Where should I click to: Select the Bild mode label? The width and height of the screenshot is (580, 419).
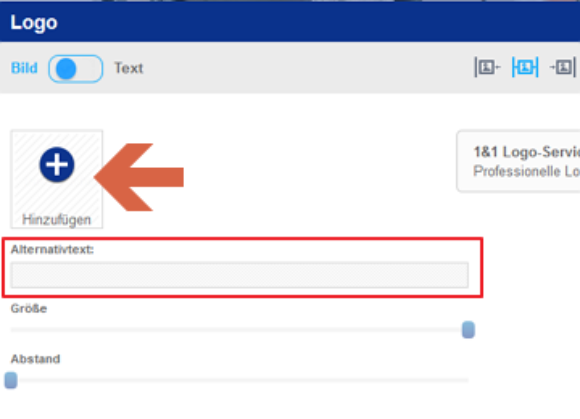click(24, 68)
